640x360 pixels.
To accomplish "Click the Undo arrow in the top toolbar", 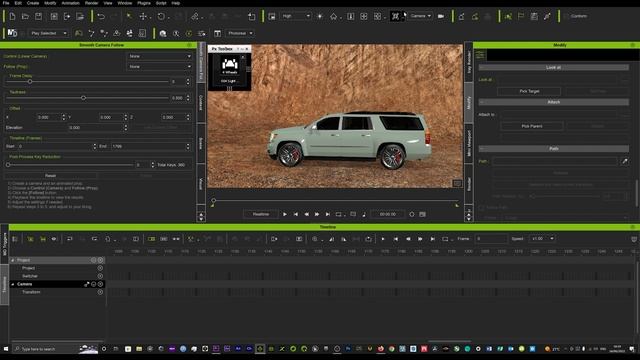I will pos(101,16).
